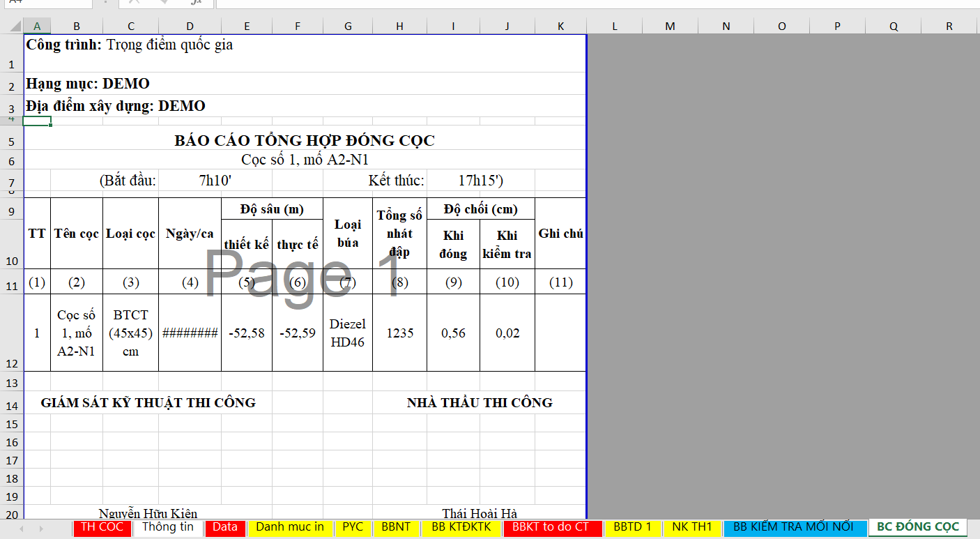Click the 'Độ sâu (m)' header cell
980x539 pixels.
(x=272, y=209)
